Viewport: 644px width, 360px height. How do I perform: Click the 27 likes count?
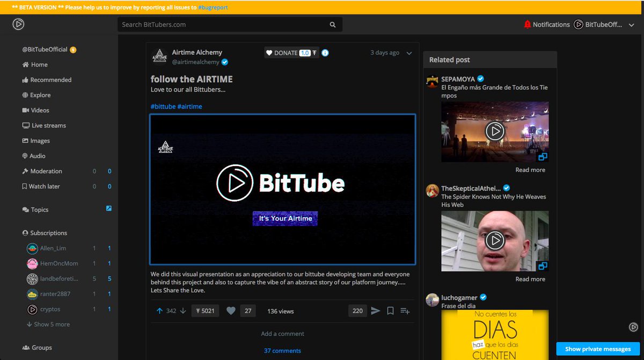[248, 311]
